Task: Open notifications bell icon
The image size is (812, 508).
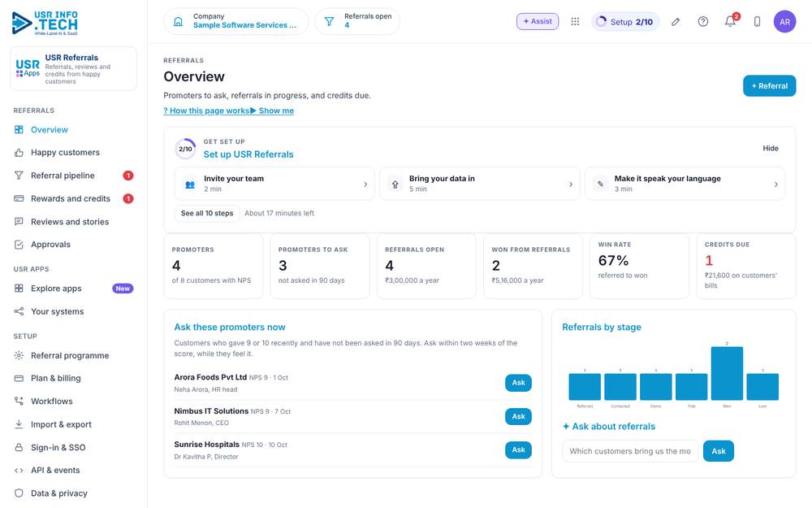Action: point(730,21)
